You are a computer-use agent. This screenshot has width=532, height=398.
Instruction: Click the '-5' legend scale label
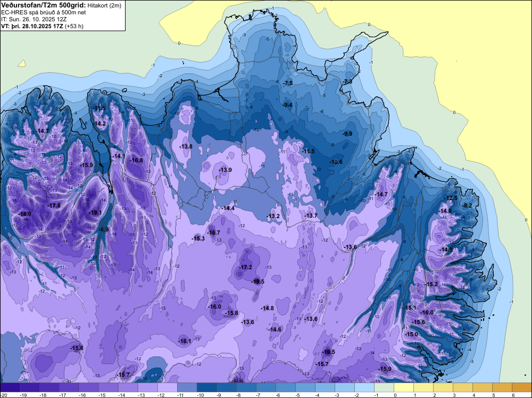pyautogui.click(x=297, y=395)
